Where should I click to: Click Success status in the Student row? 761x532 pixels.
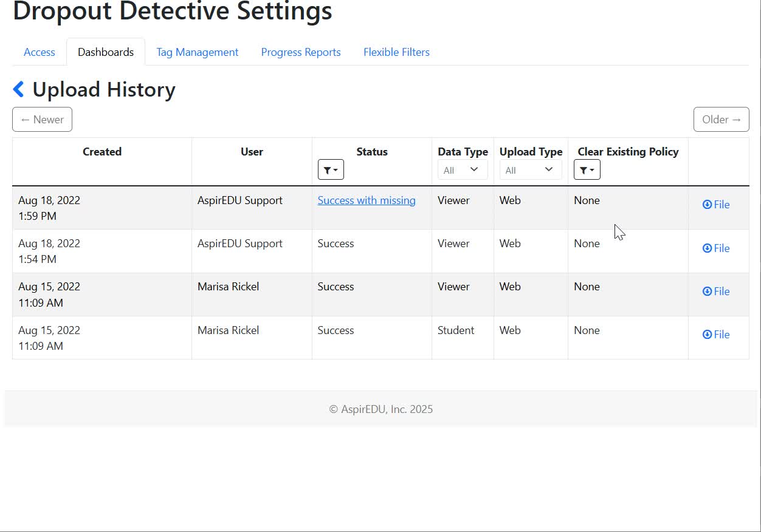[x=336, y=330]
